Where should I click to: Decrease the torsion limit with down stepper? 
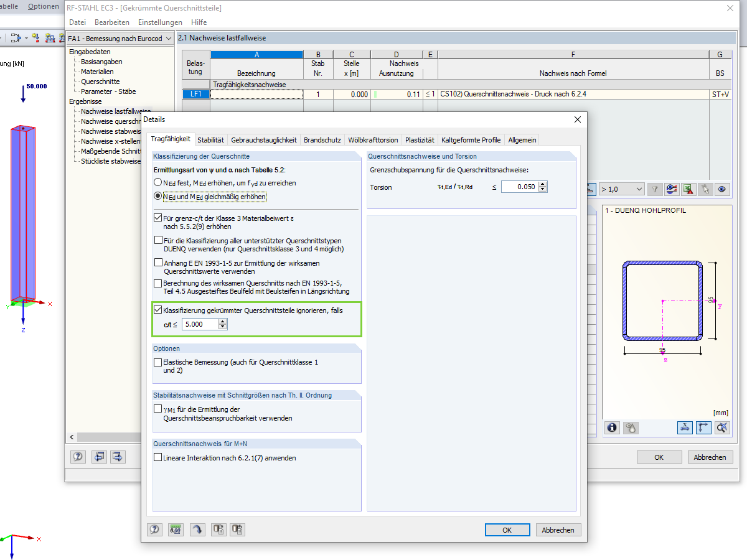[x=543, y=189]
